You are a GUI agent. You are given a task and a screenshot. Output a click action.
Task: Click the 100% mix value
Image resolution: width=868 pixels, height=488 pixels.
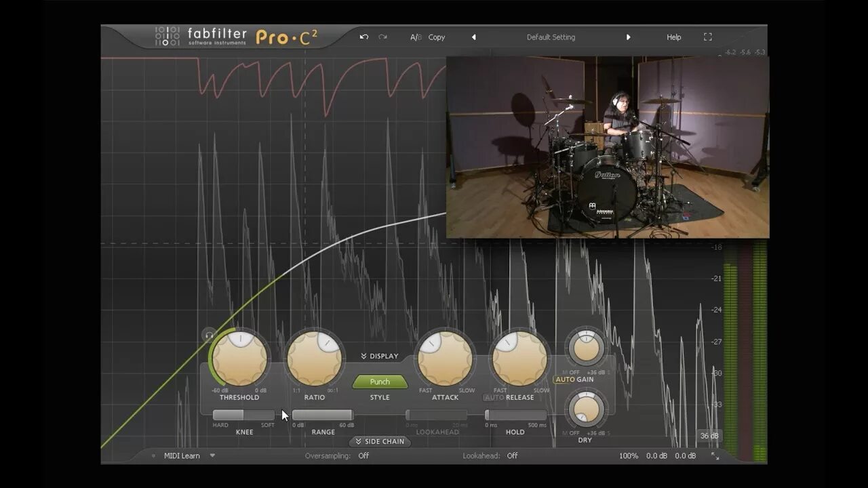(629, 456)
